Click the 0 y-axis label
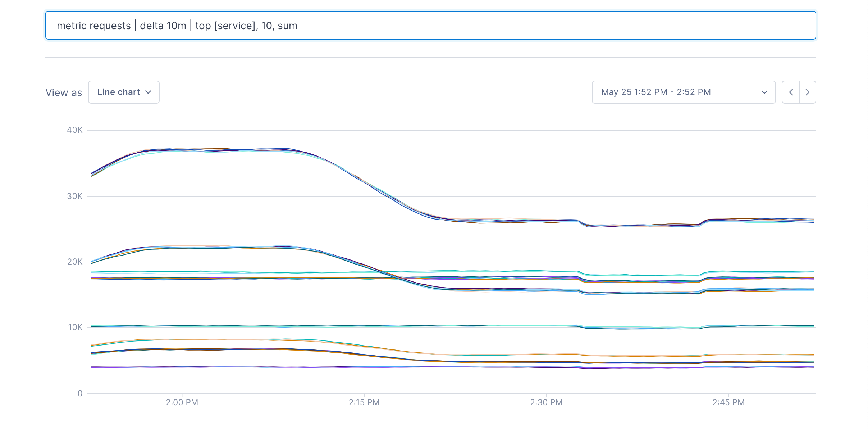 pos(80,393)
